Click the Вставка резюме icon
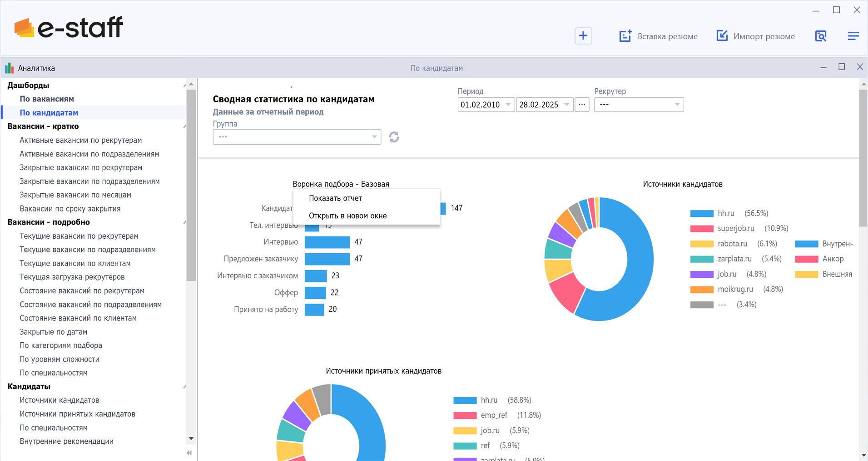 tap(625, 36)
